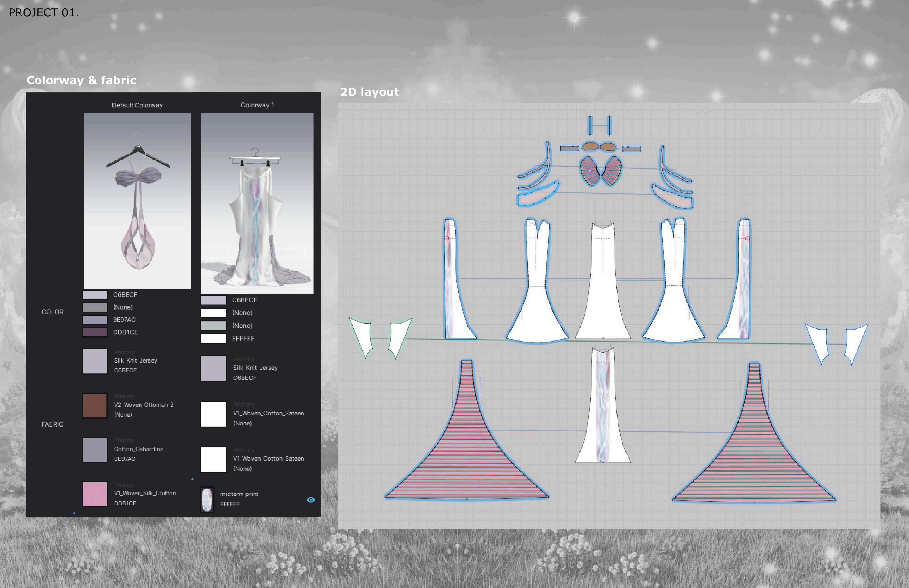
Task: Click the red pin marker on left side panel
Action: (x=446, y=238)
